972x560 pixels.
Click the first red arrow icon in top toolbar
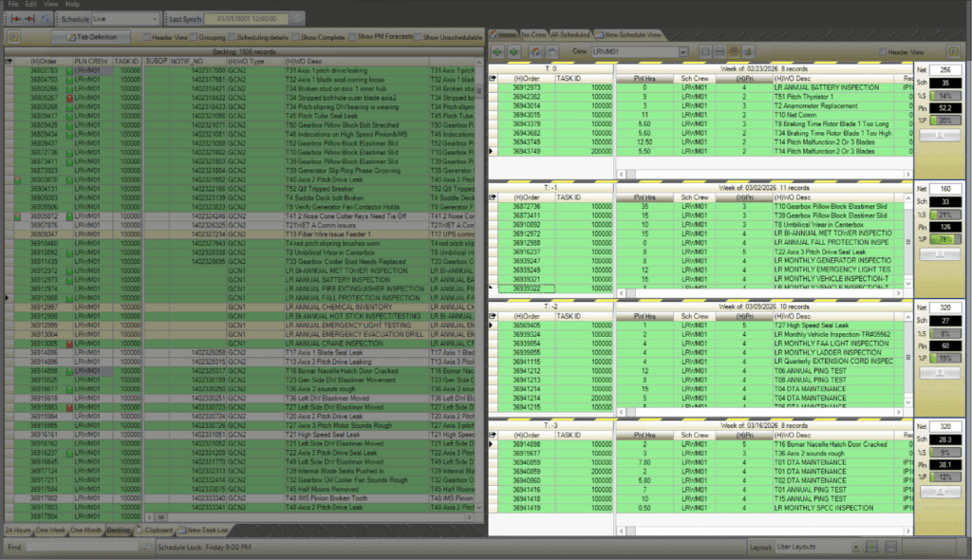point(12,19)
